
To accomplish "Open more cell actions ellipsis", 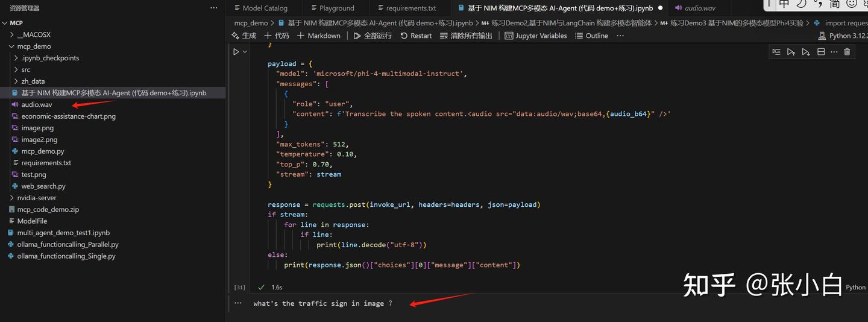I will point(834,52).
